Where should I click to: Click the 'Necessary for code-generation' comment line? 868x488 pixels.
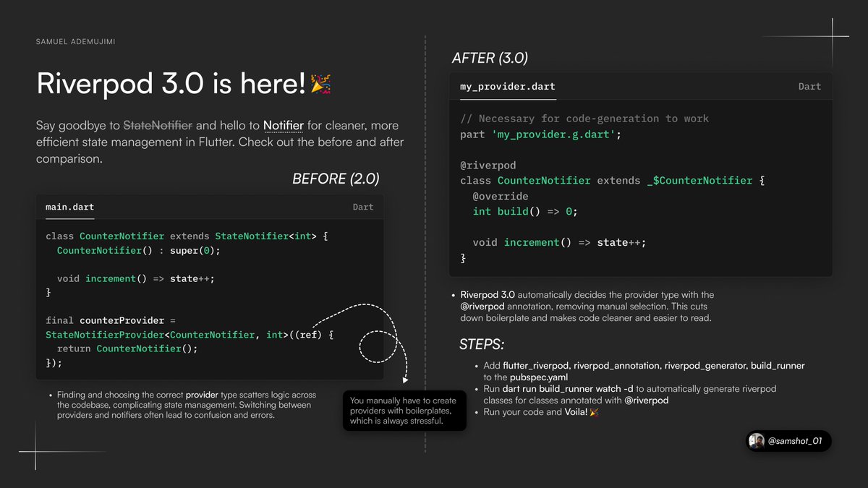pyautogui.click(x=584, y=119)
